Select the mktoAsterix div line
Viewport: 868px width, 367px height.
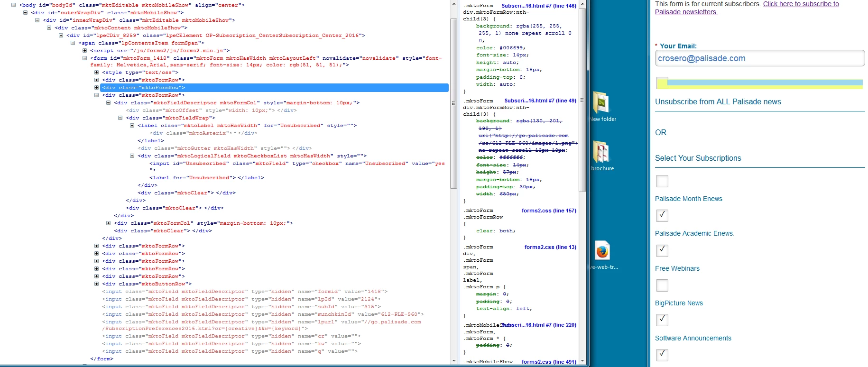coord(203,133)
